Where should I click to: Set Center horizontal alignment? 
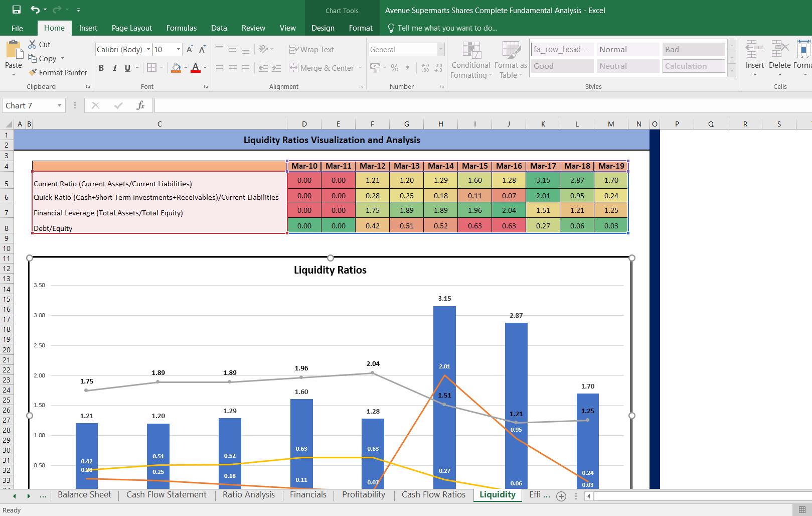tap(233, 68)
